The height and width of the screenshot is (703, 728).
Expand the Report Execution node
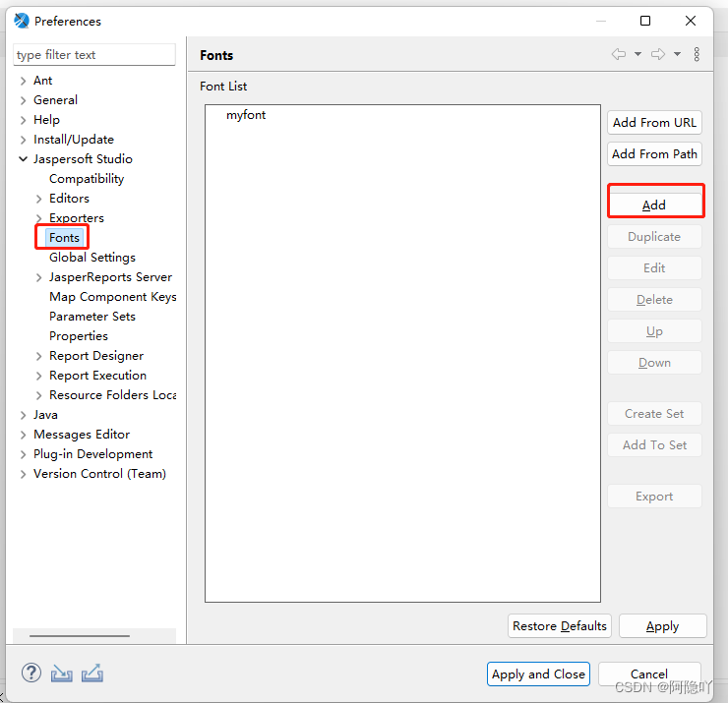(39, 376)
